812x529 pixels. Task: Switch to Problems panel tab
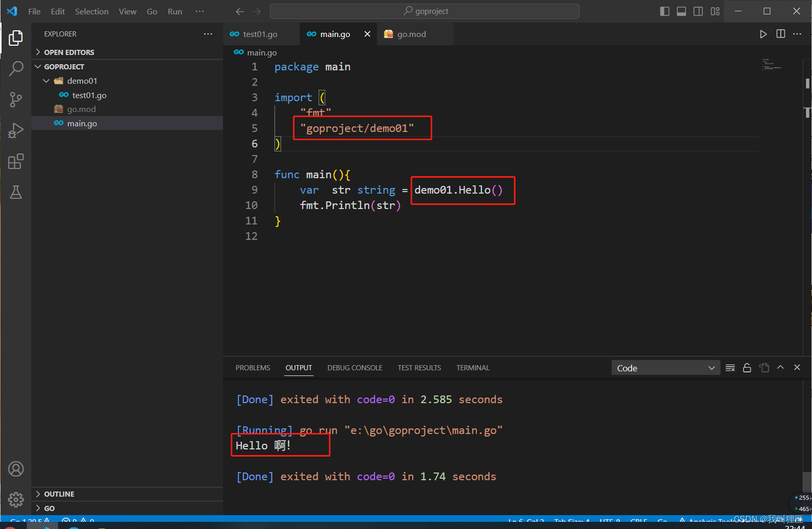253,368
